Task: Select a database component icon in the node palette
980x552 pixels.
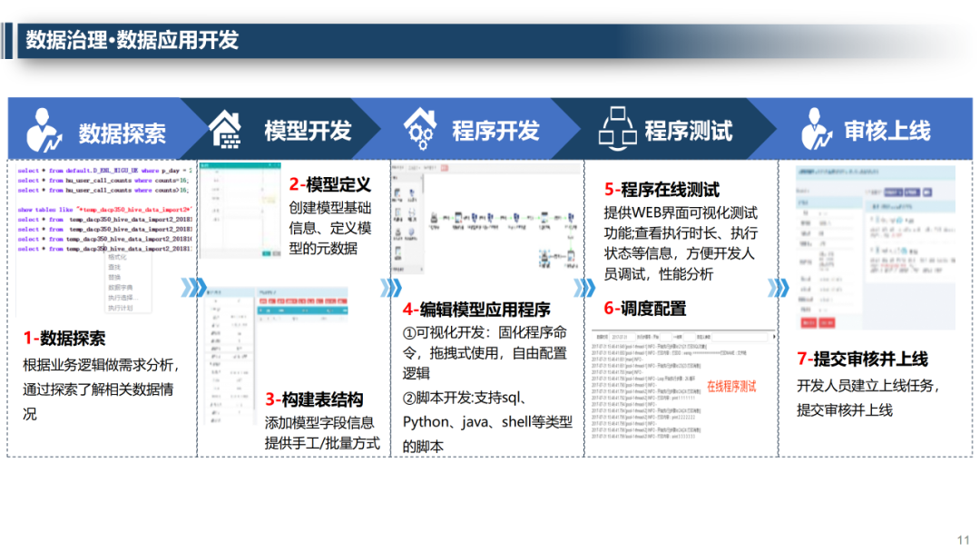Action: click(397, 193)
